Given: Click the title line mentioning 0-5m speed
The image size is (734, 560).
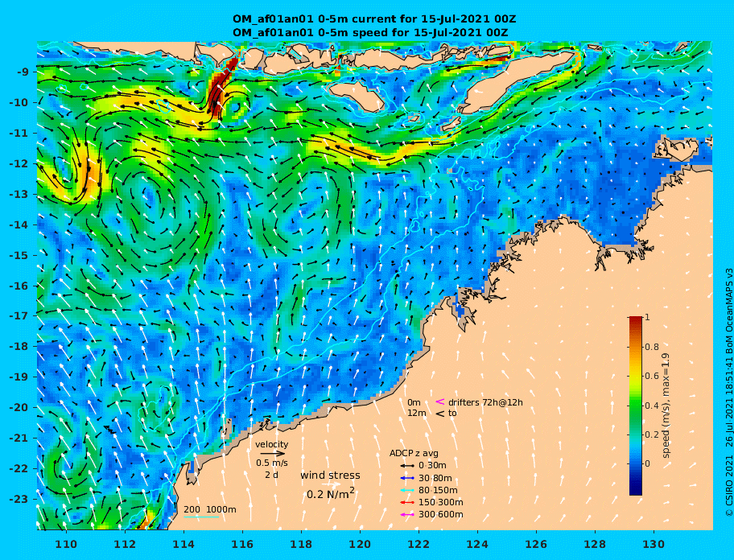Looking at the screenshot, I should tap(370, 32).
